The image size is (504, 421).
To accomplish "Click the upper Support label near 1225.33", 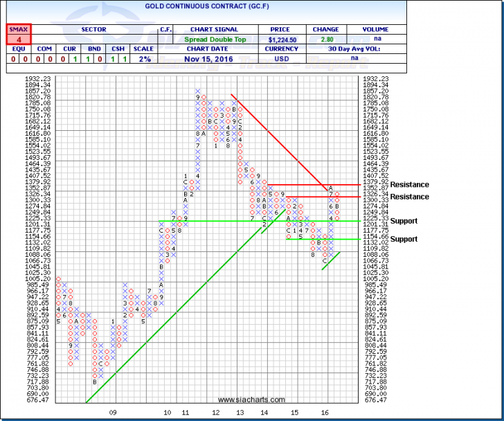I will pyautogui.click(x=404, y=221).
